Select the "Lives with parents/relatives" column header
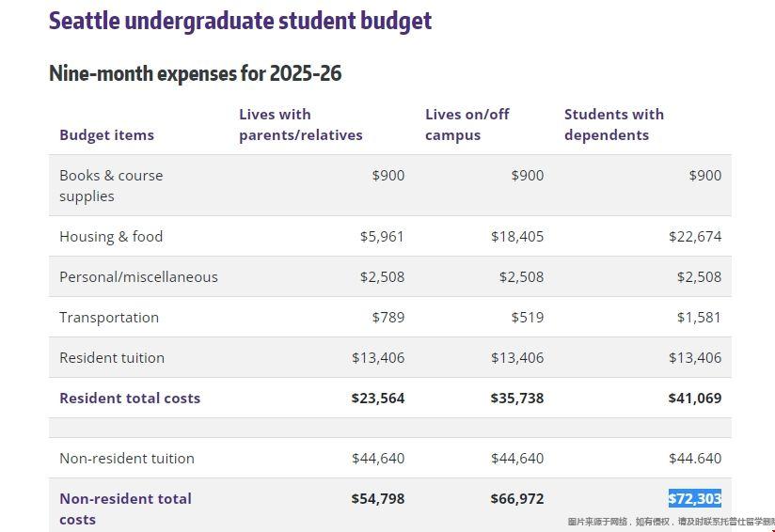This screenshot has width=775, height=532. click(300, 124)
